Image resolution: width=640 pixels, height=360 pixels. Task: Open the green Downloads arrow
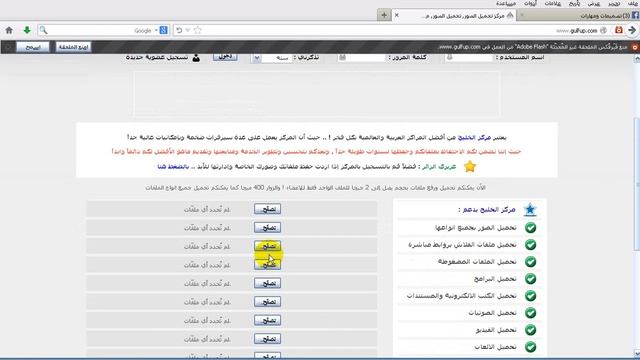27,30
